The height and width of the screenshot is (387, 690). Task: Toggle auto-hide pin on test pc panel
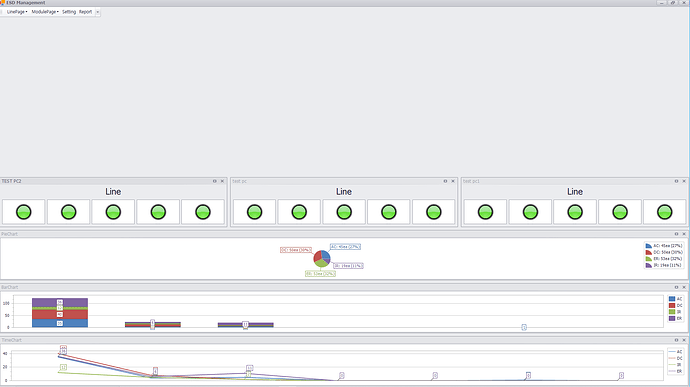(445, 181)
